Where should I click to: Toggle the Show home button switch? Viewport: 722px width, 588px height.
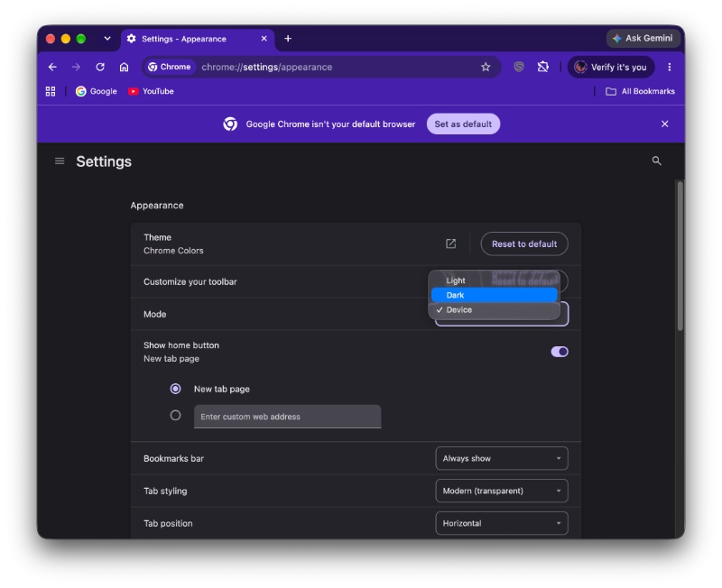coord(560,352)
